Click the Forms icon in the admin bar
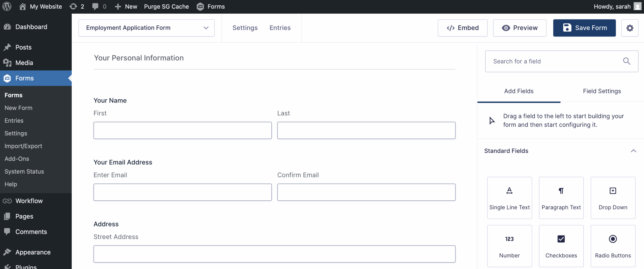This screenshot has height=269, width=644. click(x=200, y=6)
